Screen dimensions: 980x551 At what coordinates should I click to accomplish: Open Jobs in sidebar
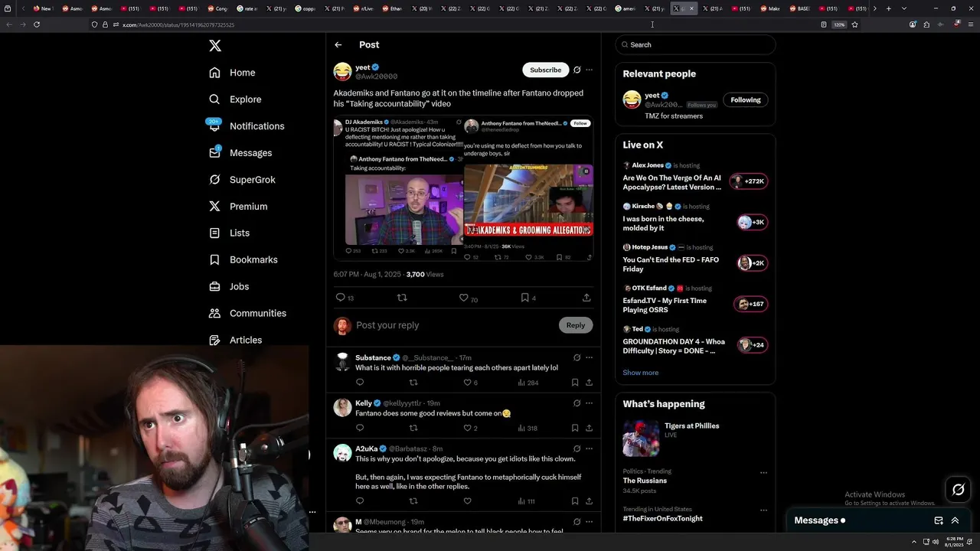(x=229, y=286)
